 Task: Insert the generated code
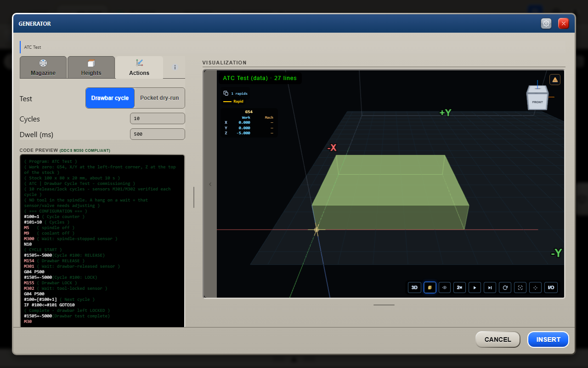(x=548, y=339)
